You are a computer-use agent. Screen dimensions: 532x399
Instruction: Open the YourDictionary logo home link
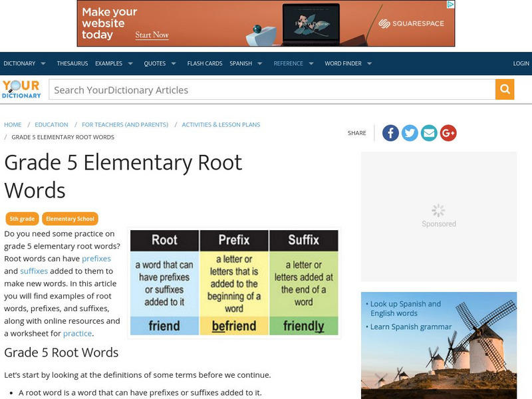[21, 89]
